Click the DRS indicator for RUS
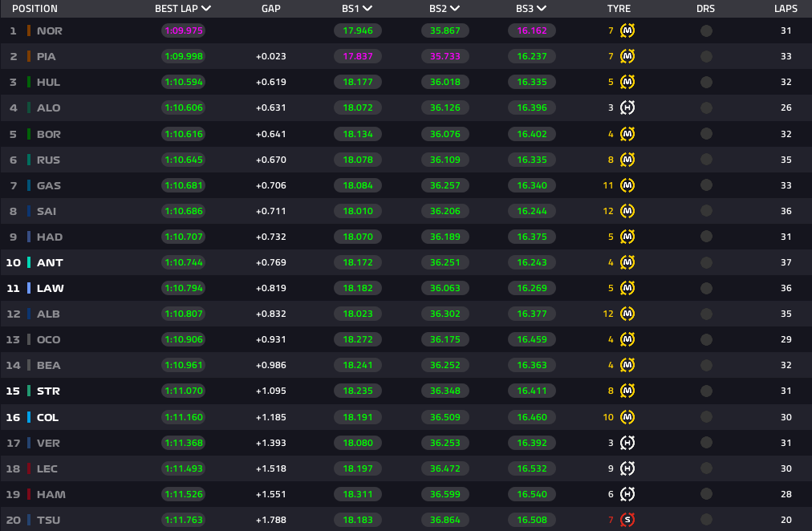Image resolution: width=812 pixels, height=531 pixels. [x=706, y=160]
